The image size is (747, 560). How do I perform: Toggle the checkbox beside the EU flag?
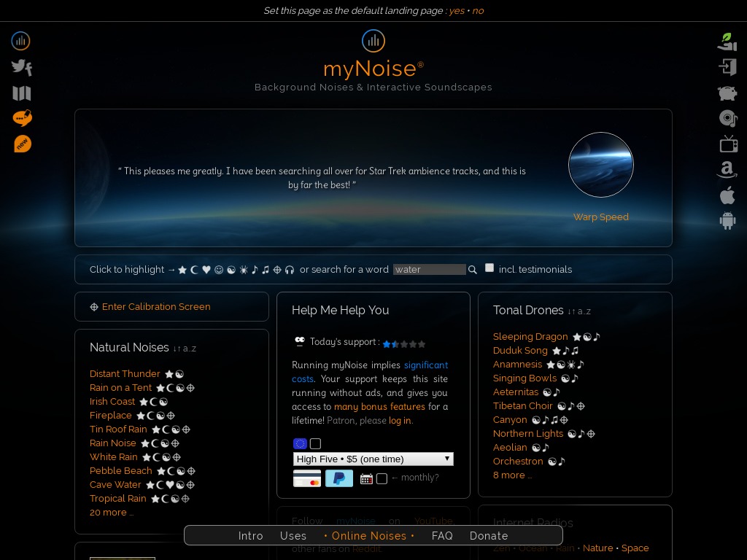coord(315,443)
